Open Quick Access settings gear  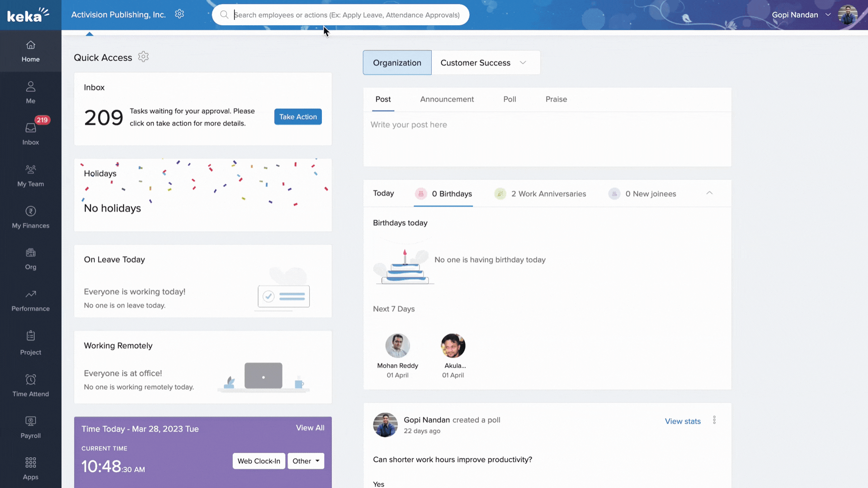click(x=143, y=57)
